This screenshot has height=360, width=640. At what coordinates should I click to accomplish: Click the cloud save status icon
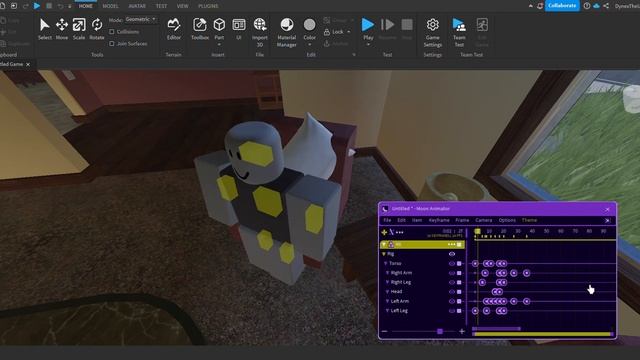click(596, 6)
